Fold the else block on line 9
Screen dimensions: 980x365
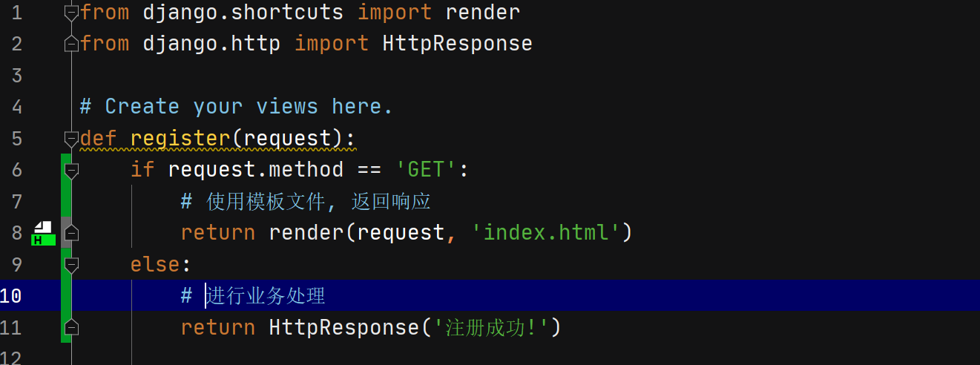[x=71, y=264]
